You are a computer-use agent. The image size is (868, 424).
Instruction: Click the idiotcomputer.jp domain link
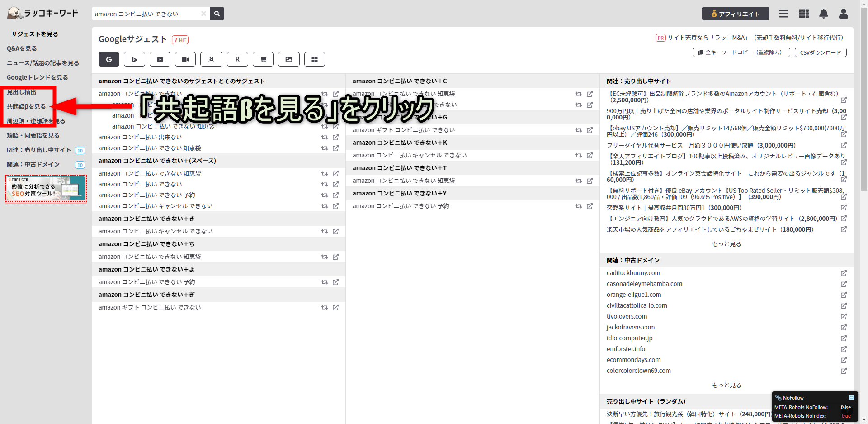click(x=629, y=338)
